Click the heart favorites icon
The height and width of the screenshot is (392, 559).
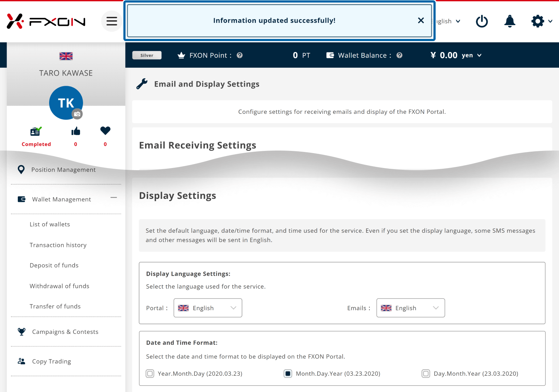click(105, 131)
